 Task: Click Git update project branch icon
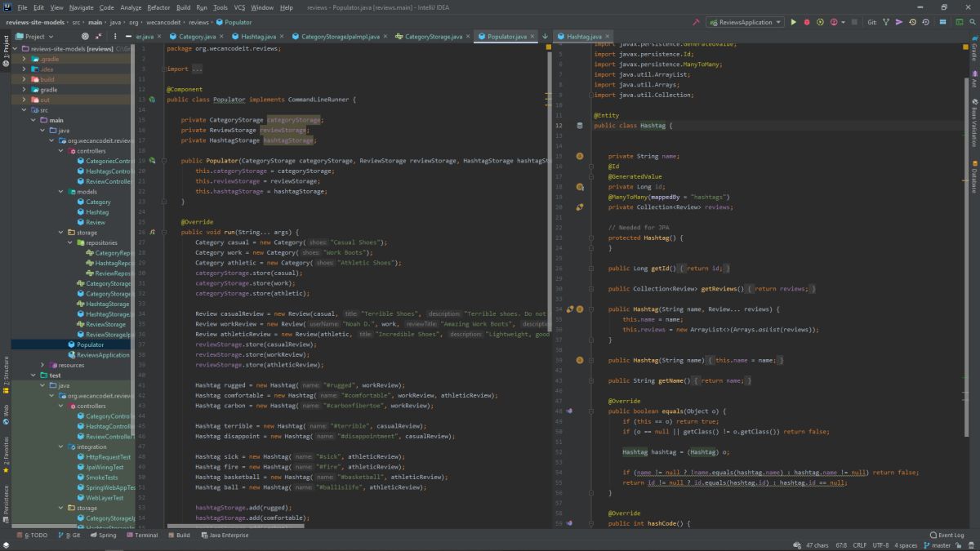click(886, 23)
